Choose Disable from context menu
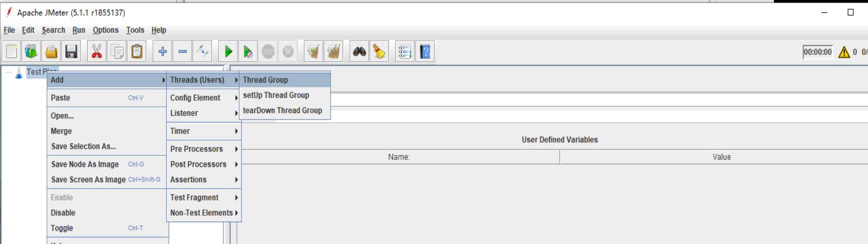Image resolution: width=868 pixels, height=244 pixels. [107, 213]
